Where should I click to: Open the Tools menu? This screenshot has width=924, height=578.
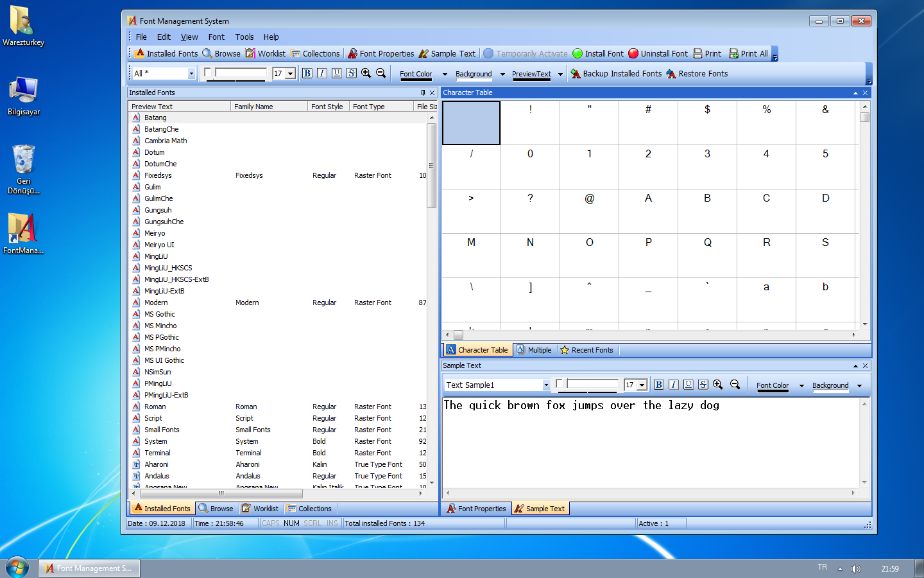pyautogui.click(x=244, y=37)
